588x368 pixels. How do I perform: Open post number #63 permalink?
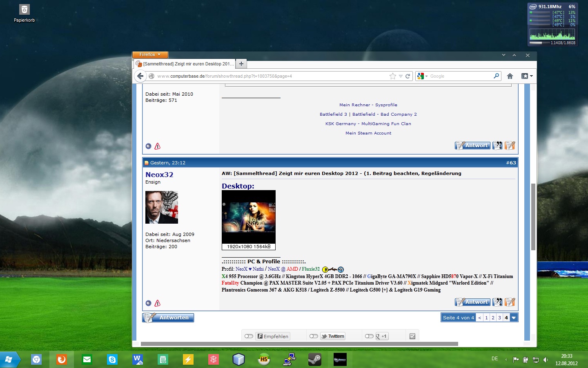511,163
